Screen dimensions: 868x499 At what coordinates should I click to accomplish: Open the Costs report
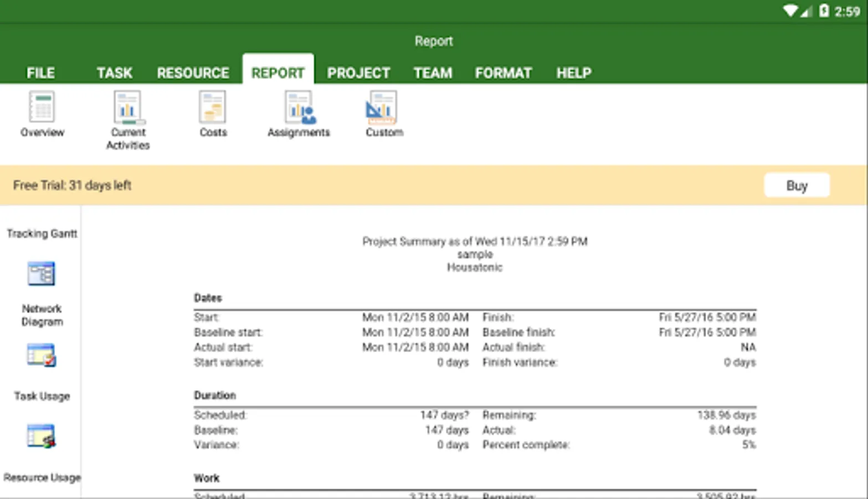pos(213,114)
